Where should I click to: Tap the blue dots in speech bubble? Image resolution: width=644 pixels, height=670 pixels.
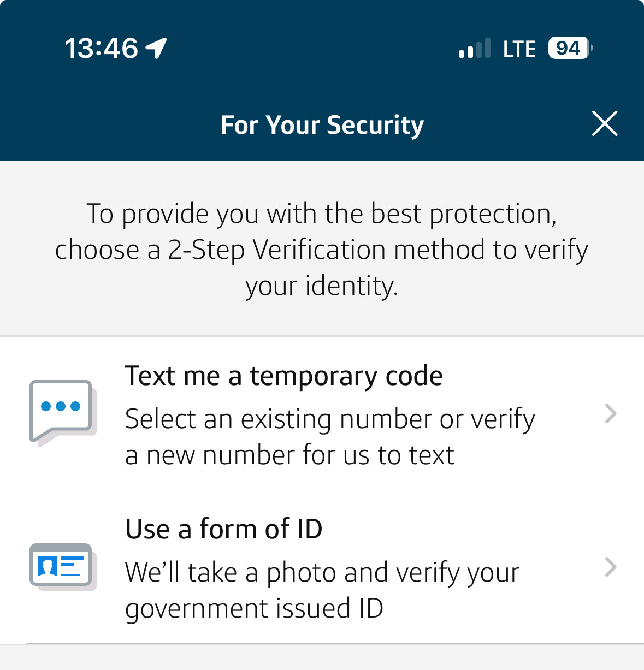click(61, 406)
